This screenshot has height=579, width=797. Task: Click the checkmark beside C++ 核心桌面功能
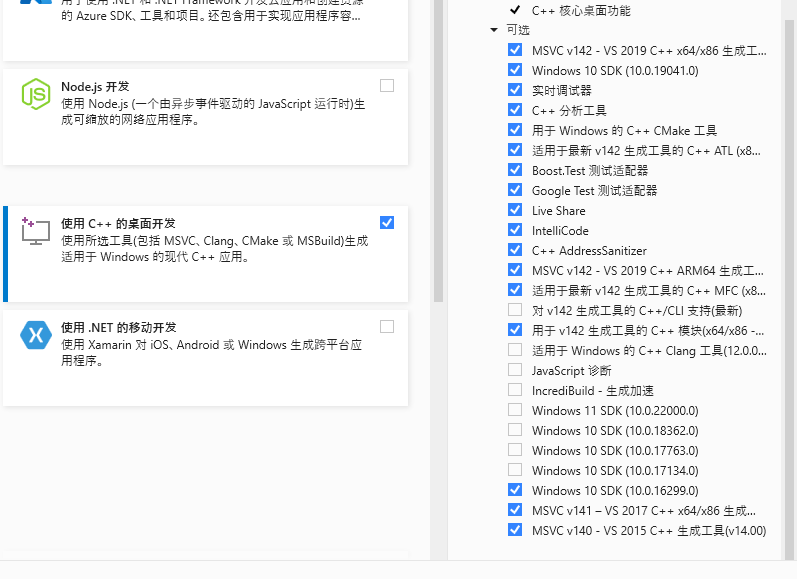(515, 10)
